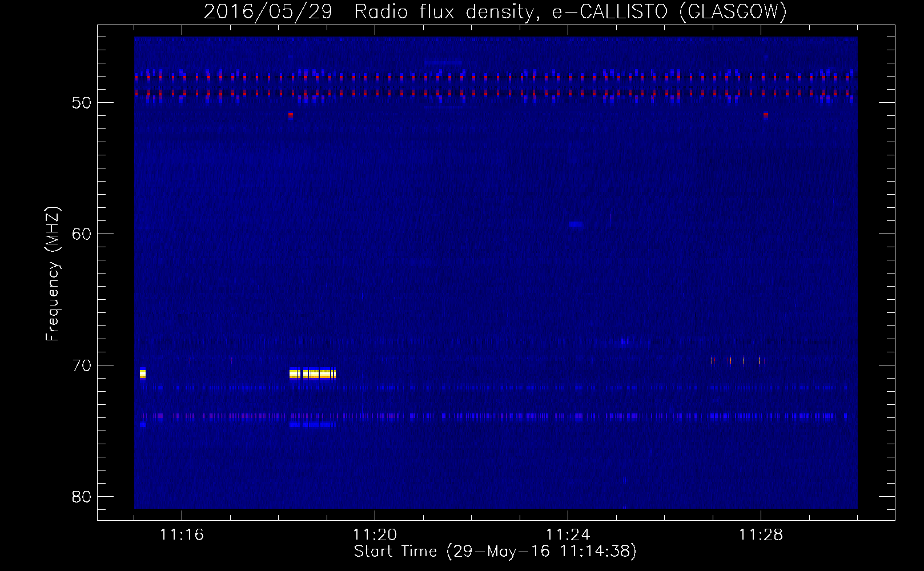Click the 50 frequency tick label

coord(81,103)
